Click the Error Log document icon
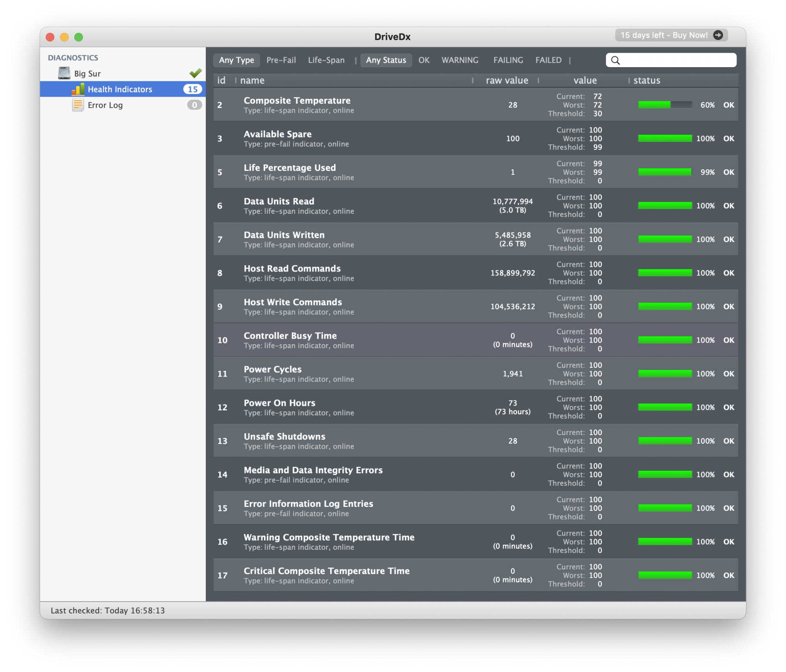786x672 pixels. click(x=78, y=105)
